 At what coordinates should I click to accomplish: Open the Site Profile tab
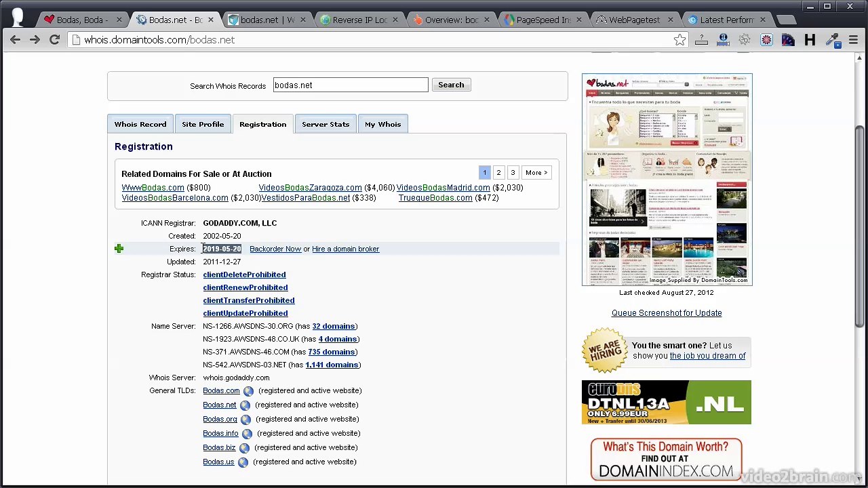(x=203, y=124)
